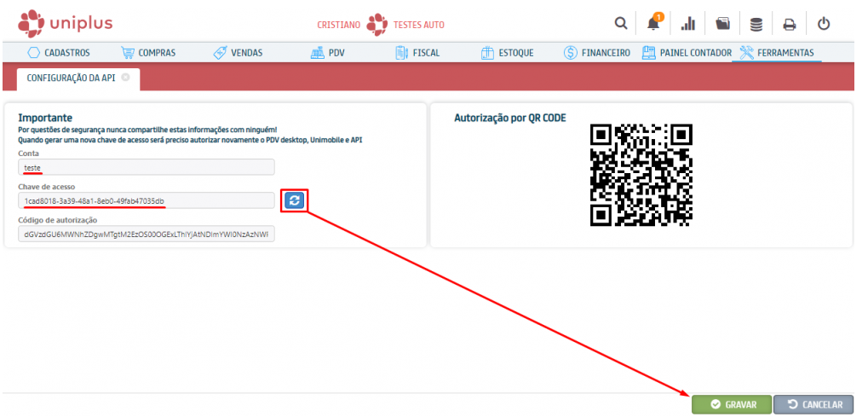Open the Compras menu
This screenshot has height=417, width=868.
(148, 53)
